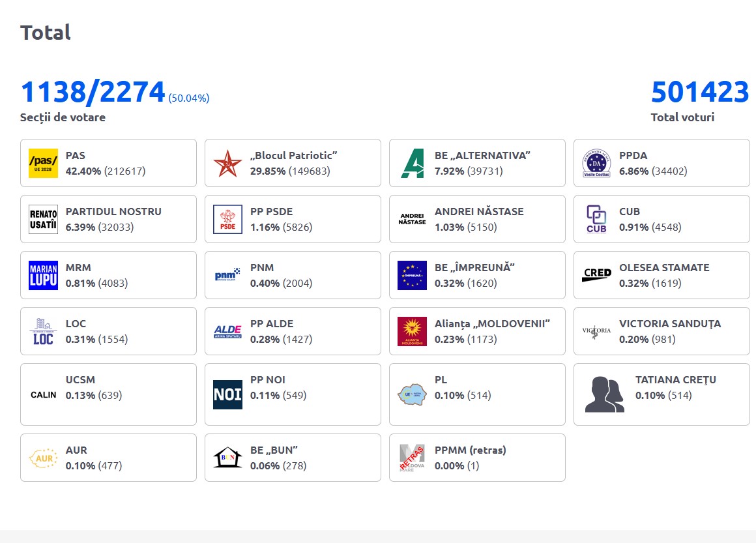Click the BE BUN 0.06% (278) result
This screenshot has width=756, height=543.
tap(278, 466)
